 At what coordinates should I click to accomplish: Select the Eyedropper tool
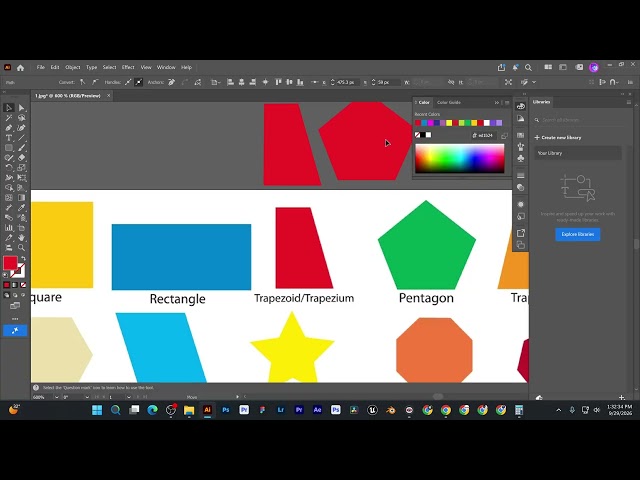tap(22, 208)
